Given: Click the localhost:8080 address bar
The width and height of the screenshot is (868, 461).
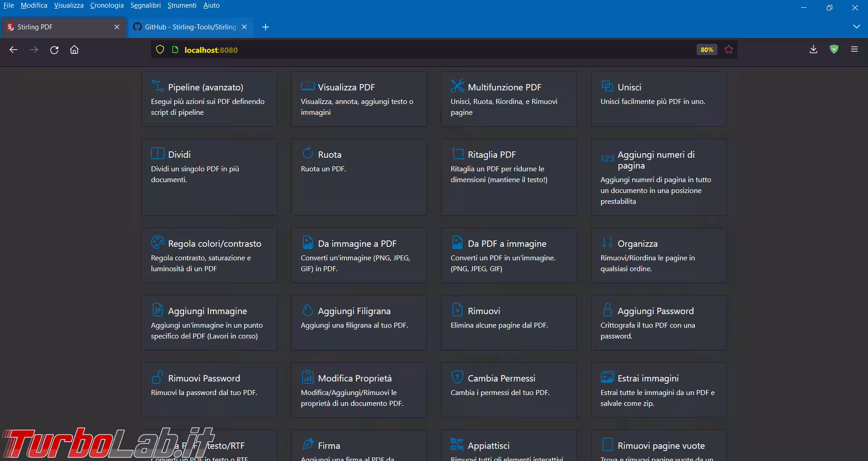Looking at the screenshot, I should click(407, 50).
